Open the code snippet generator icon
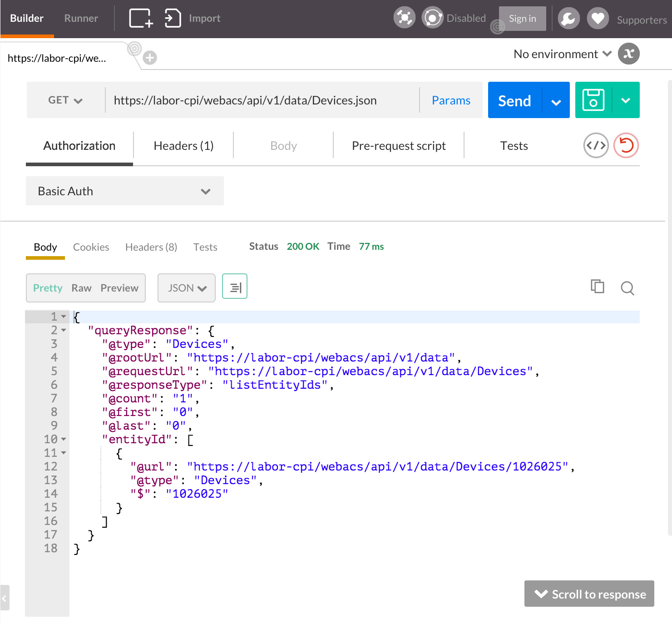The height and width of the screenshot is (624, 672). [x=596, y=145]
